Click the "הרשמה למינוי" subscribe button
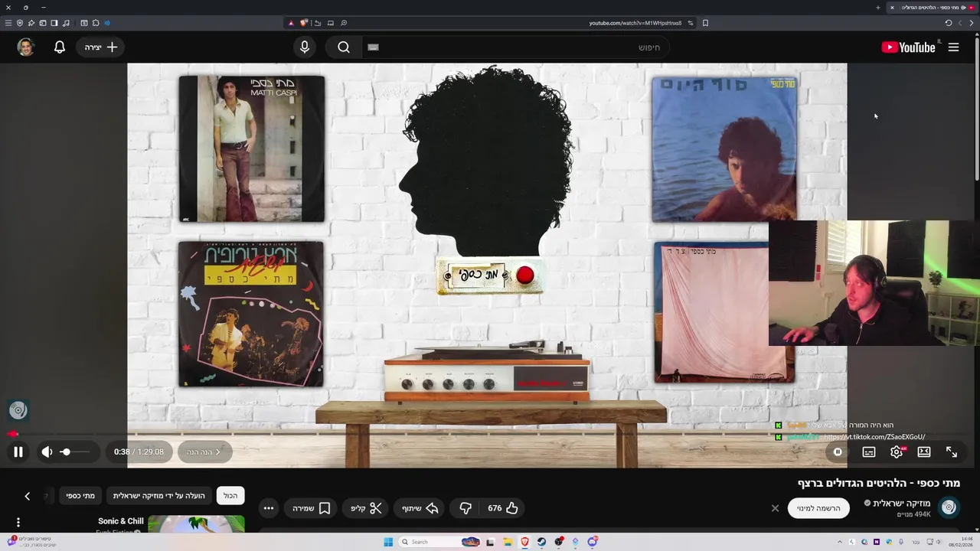 tap(818, 508)
